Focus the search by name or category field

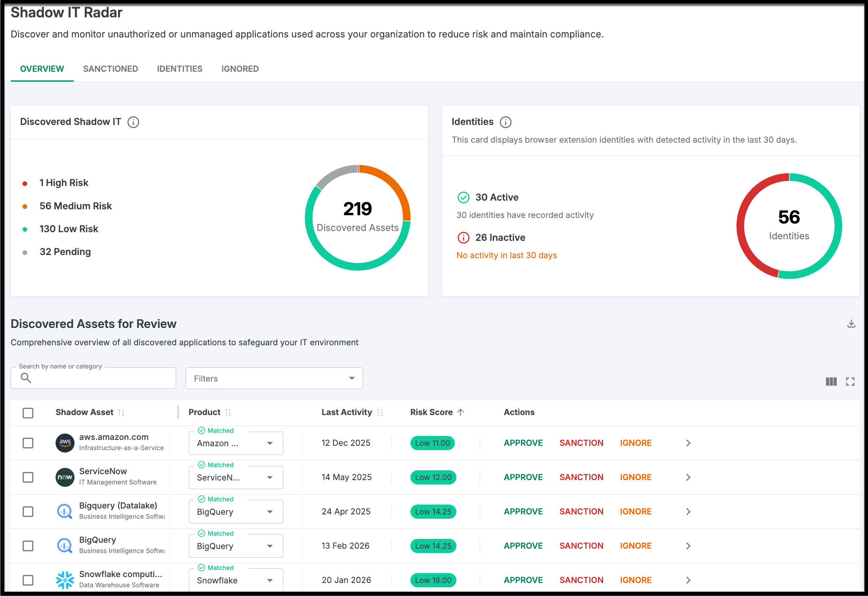pos(99,378)
